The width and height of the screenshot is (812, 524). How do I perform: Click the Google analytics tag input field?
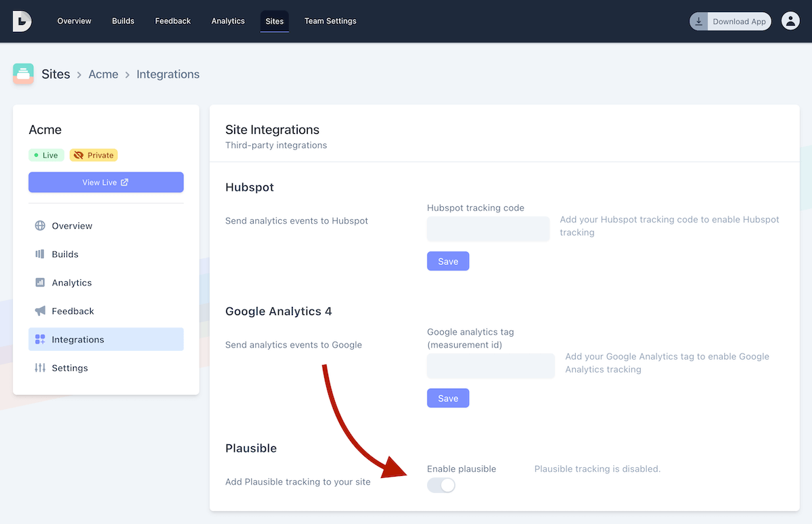click(491, 366)
